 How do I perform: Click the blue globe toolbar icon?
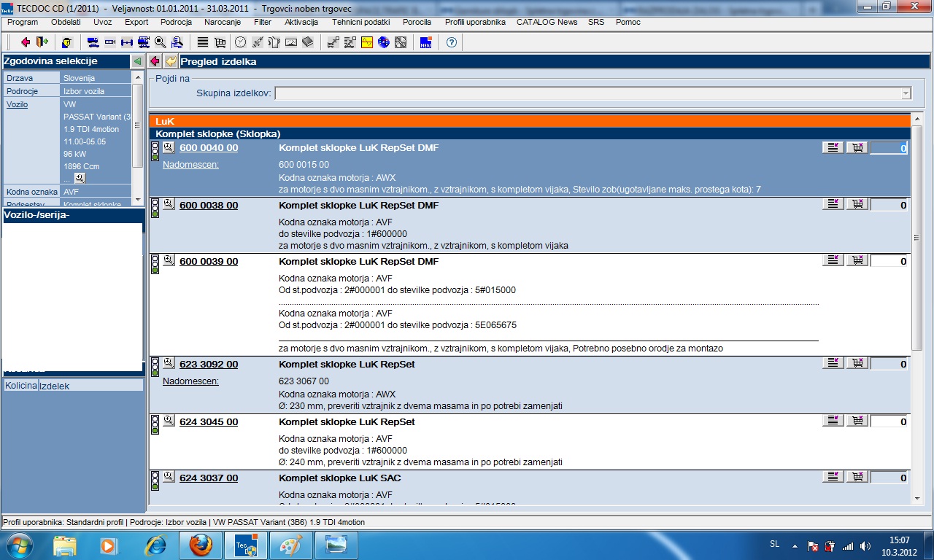point(384,42)
